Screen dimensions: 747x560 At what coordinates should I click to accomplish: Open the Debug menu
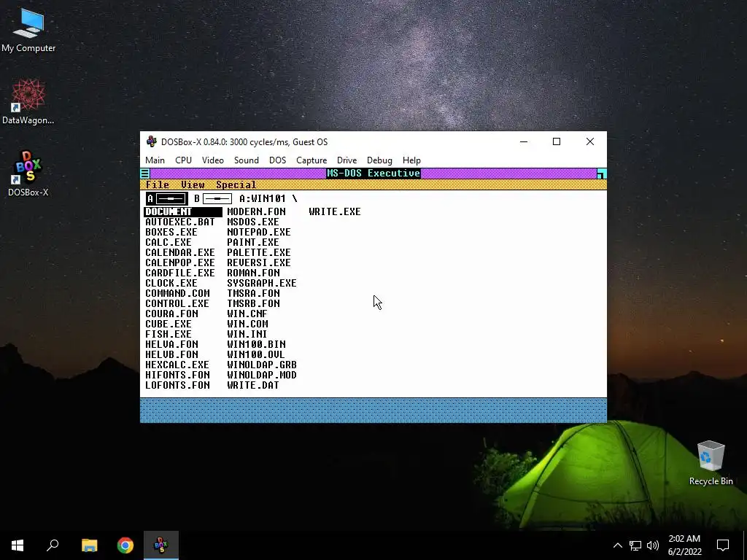(379, 160)
